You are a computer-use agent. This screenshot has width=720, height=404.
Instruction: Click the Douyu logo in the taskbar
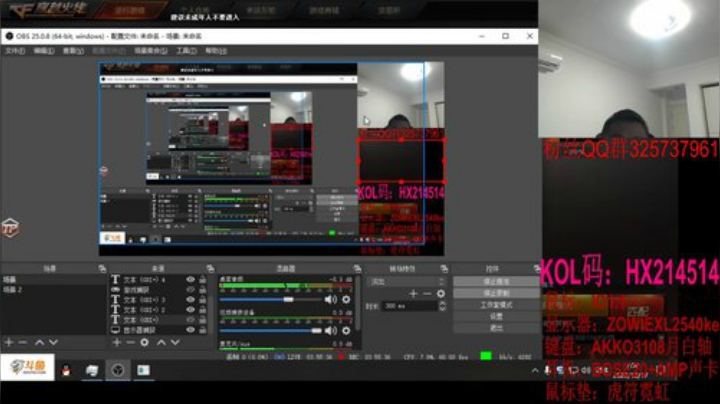pos(28,367)
